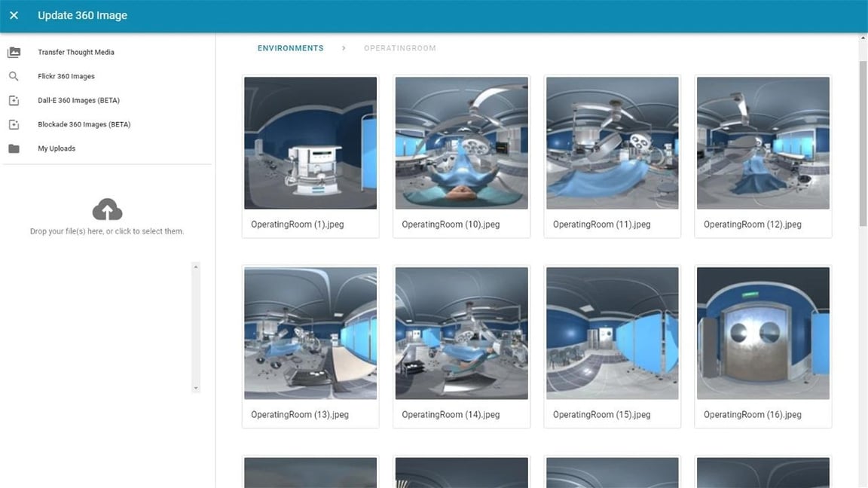The width and height of the screenshot is (868, 488).
Task: Click the Transfer Thought Media gallery icon
Action: tap(14, 52)
